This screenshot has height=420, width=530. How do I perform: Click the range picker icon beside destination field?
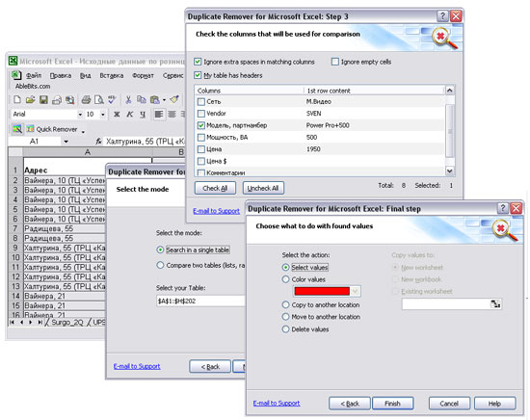click(495, 303)
